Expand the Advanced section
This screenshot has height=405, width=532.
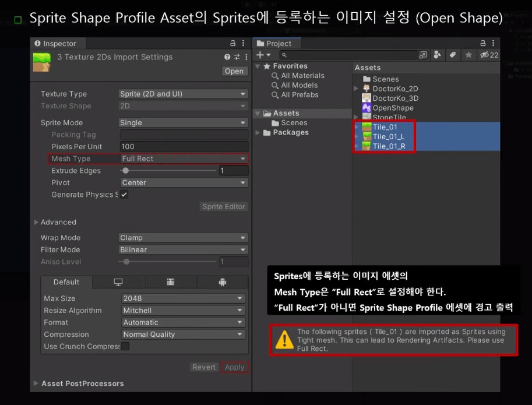57,222
